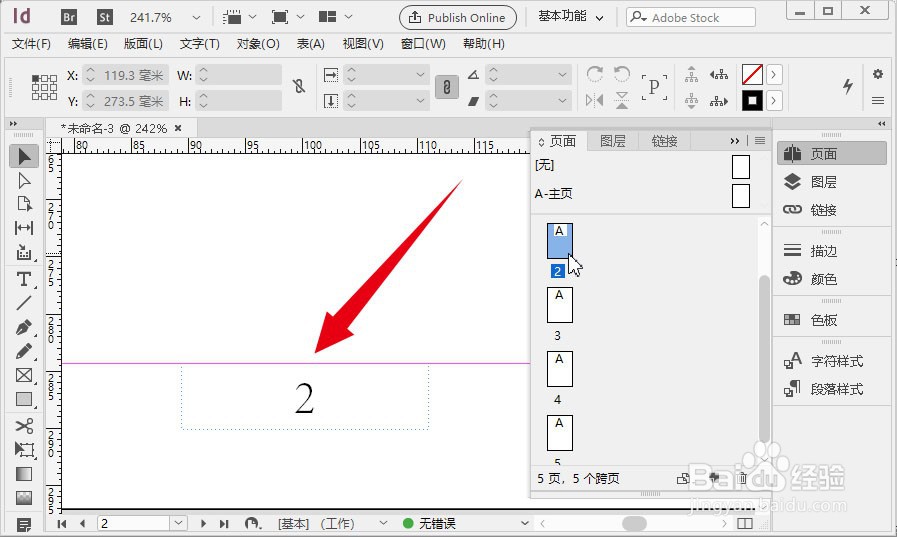Image resolution: width=897 pixels, height=537 pixels.
Task: Select the Rectangle tool
Action: pyautogui.click(x=24, y=399)
